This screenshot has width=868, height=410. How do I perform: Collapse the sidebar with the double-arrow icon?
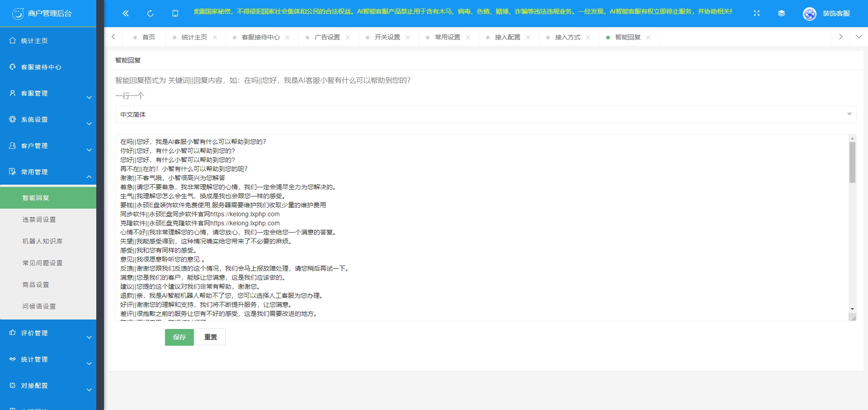[x=126, y=14]
